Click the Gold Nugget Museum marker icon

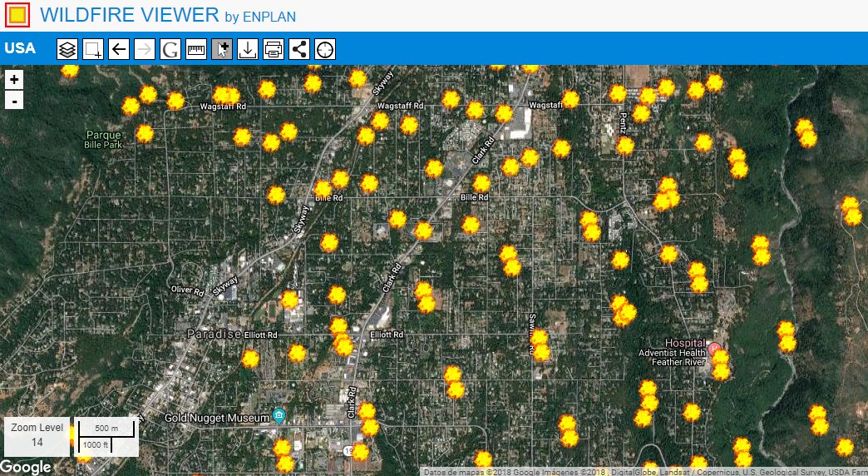point(279,417)
